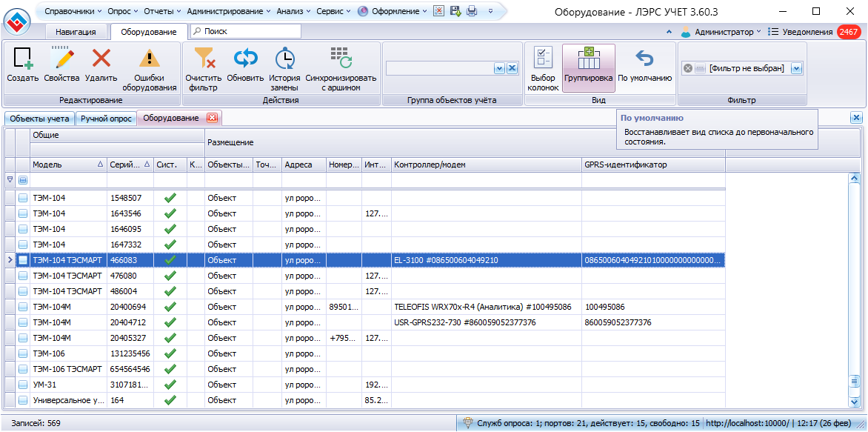Screen dimensions: 868x432
Task: Click the Сист. checkmark for serial 131235456
Action: (x=170, y=353)
